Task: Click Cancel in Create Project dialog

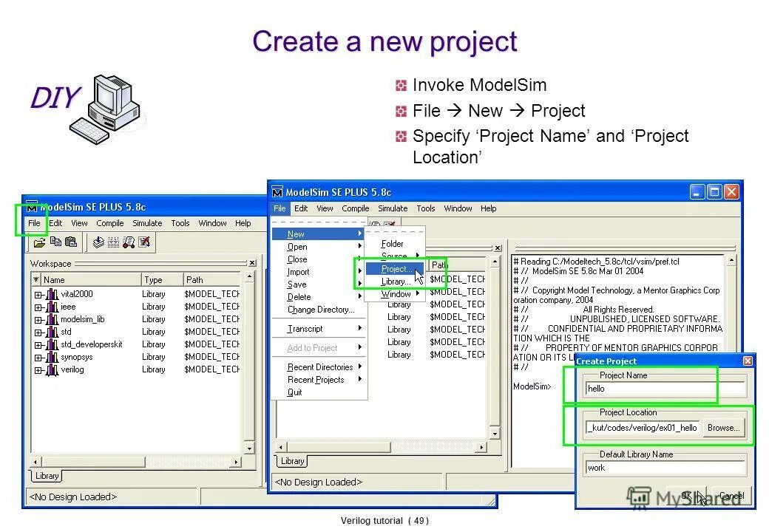Action: point(731,496)
